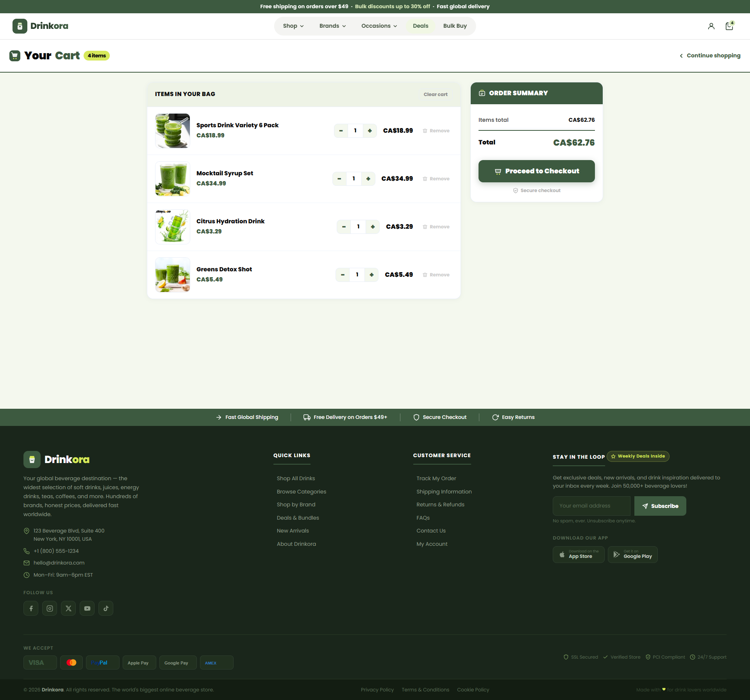Open the Privacy Policy link
The height and width of the screenshot is (700, 750).
pyautogui.click(x=377, y=690)
